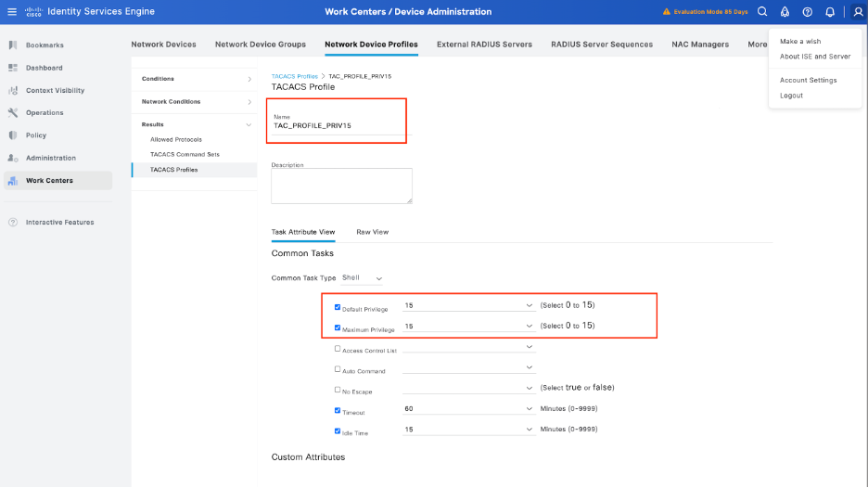Screen dimensions: 868x488
Task: Open Interactive Features help item
Action: [x=59, y=223]
